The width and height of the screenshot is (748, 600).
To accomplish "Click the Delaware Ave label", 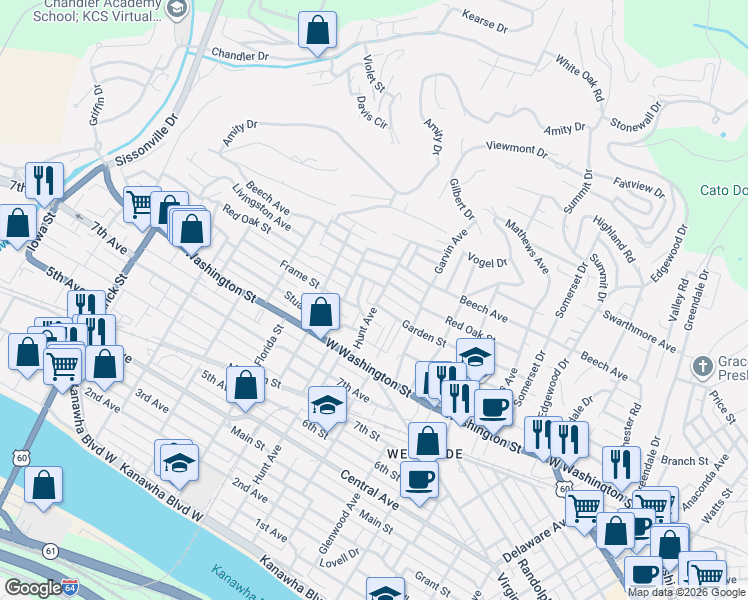I will coord(534,540).
